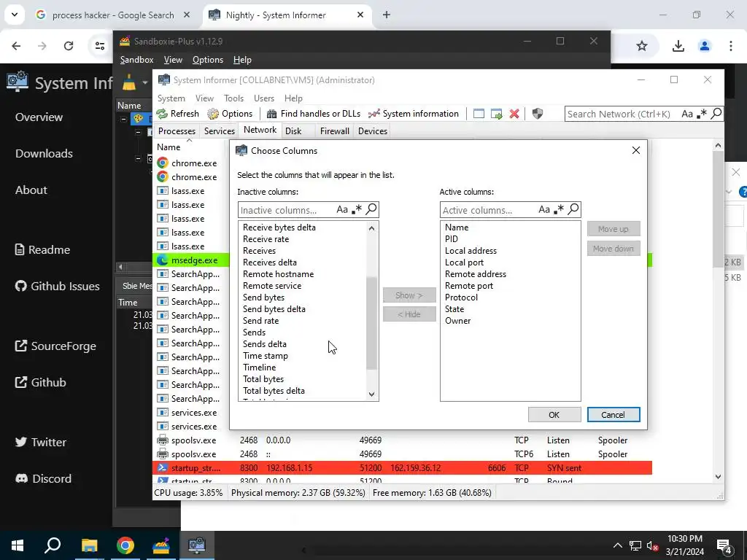Switch to Processes tab
Viewport: 747px width, 560px height.
tap(177, 131)
